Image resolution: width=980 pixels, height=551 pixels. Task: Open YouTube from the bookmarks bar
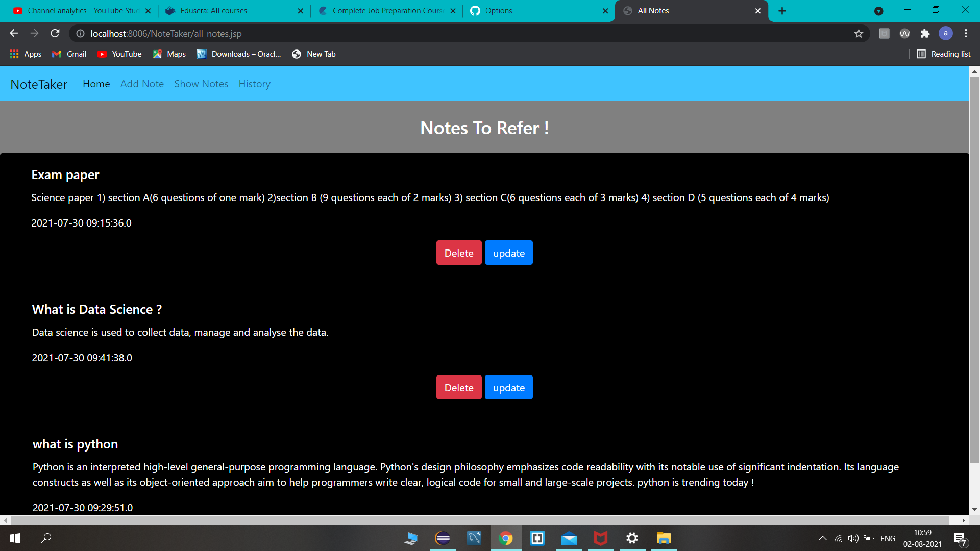119,54
